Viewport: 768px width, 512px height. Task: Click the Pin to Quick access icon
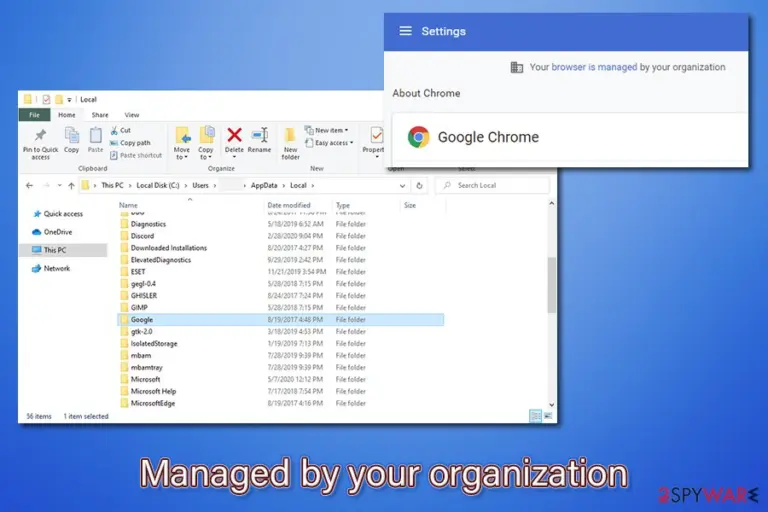pyautogui.click(x=40, y=136)
